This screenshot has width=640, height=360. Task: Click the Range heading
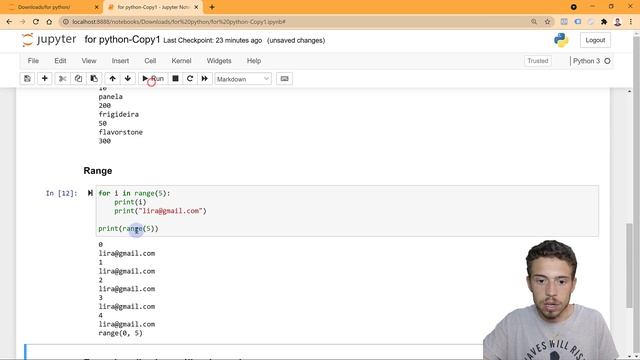tap(98, 171)
